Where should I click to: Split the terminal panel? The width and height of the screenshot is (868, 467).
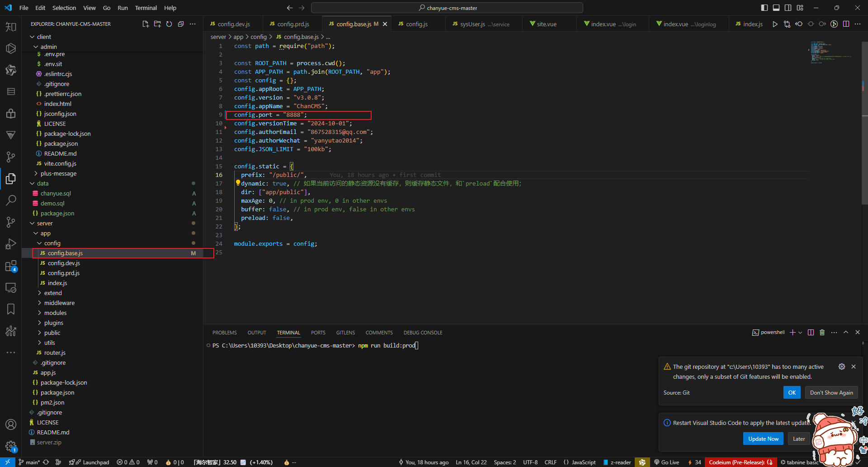click(x=811, y=332)
